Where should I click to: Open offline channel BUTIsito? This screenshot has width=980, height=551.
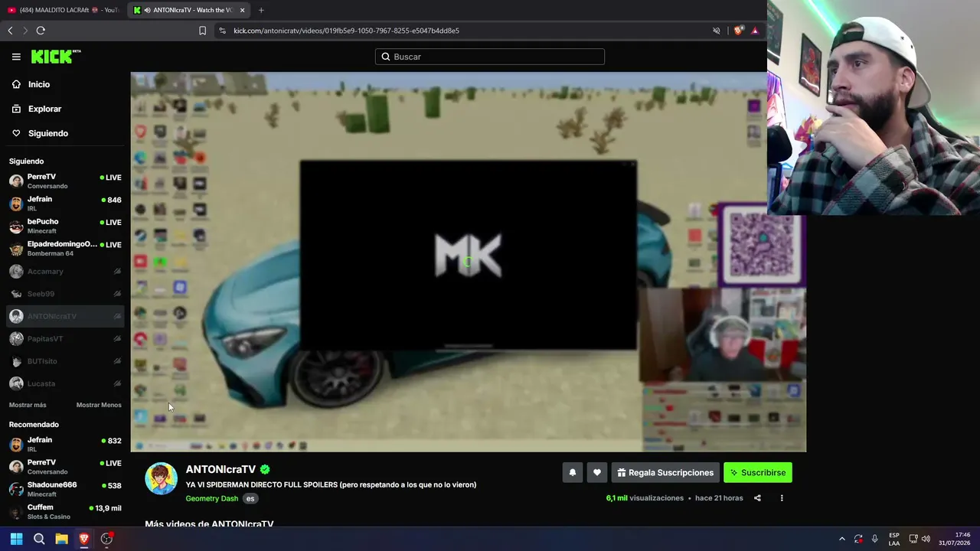coord(65,361)
